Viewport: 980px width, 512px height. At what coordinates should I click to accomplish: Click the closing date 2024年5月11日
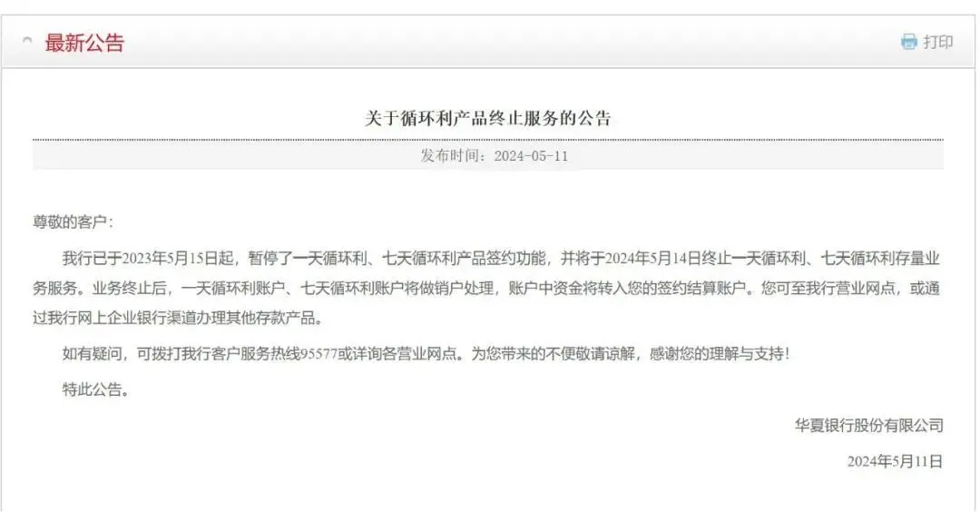895,461
